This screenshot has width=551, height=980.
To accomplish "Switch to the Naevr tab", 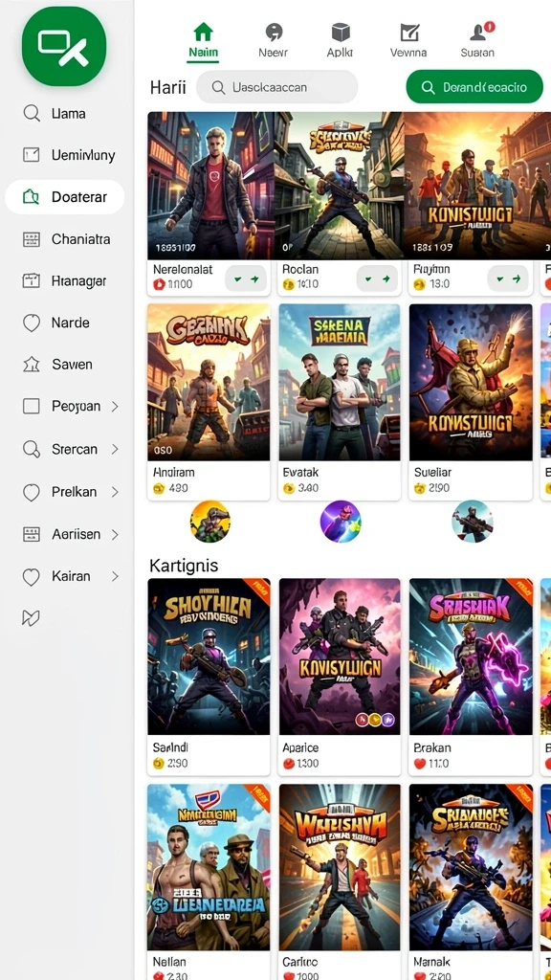I will coord(273,41).
